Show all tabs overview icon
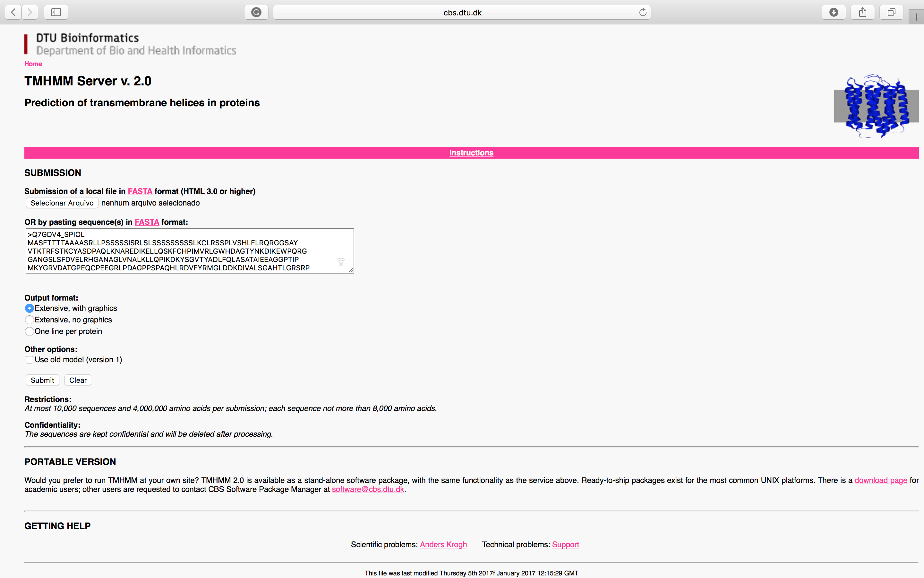 (891, 12)
